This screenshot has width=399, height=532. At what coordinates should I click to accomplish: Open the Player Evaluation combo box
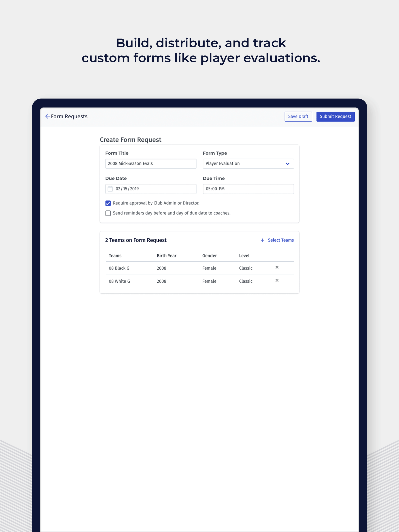pos(248,164)
